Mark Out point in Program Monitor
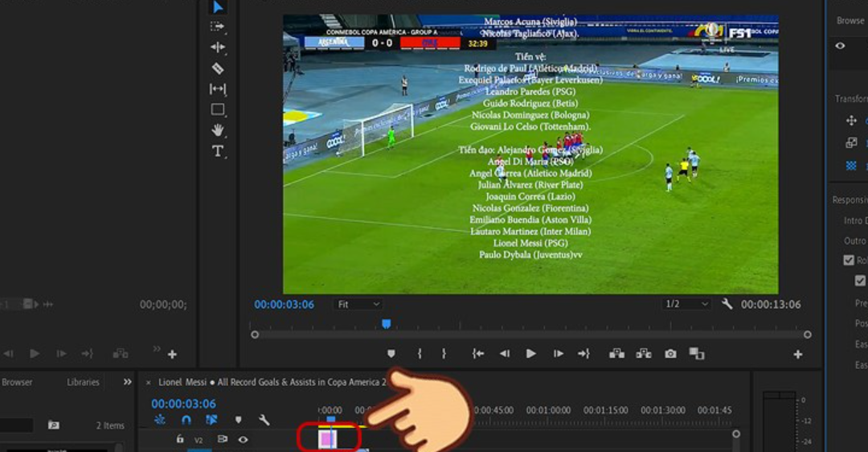 (x=444, y=353)
